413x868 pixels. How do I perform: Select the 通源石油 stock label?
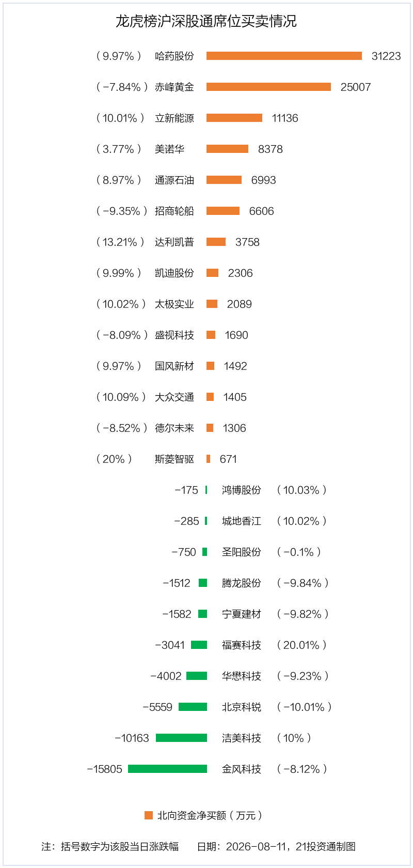[174, 180]
